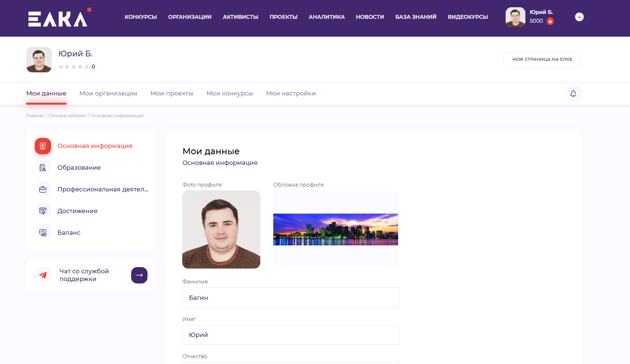Click the Образование sidebar icon
630x364 pixels.
(43, 168)
